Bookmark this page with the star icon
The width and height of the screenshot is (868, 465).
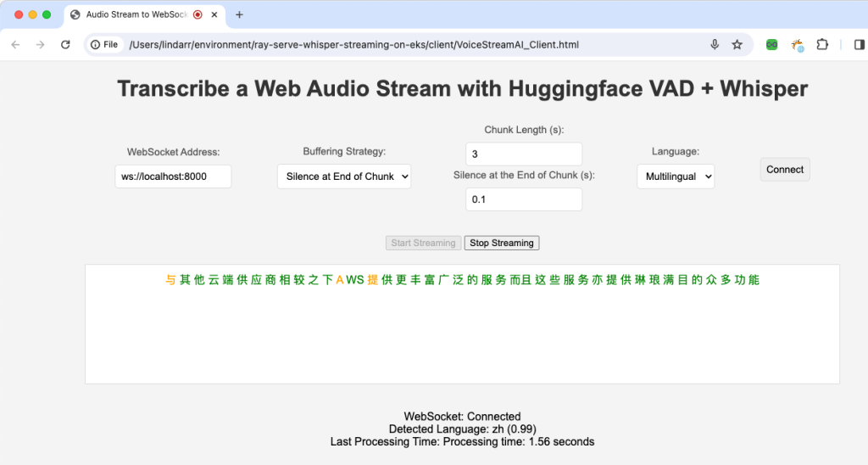click(x=737, y=45)
